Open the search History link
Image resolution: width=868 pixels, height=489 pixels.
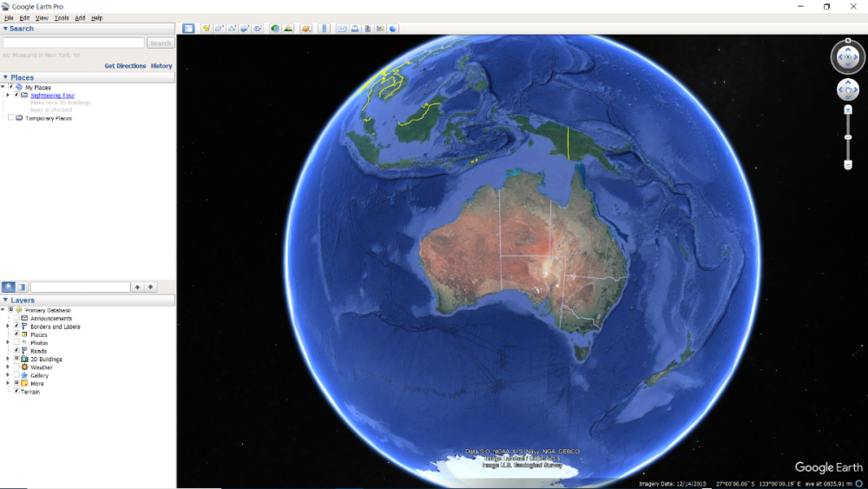161,65
